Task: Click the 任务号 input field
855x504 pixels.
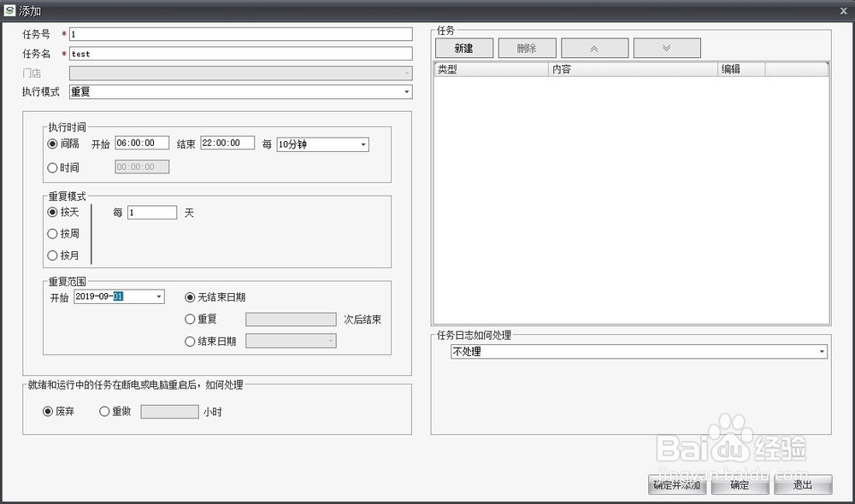Action: tap(240, 34)
